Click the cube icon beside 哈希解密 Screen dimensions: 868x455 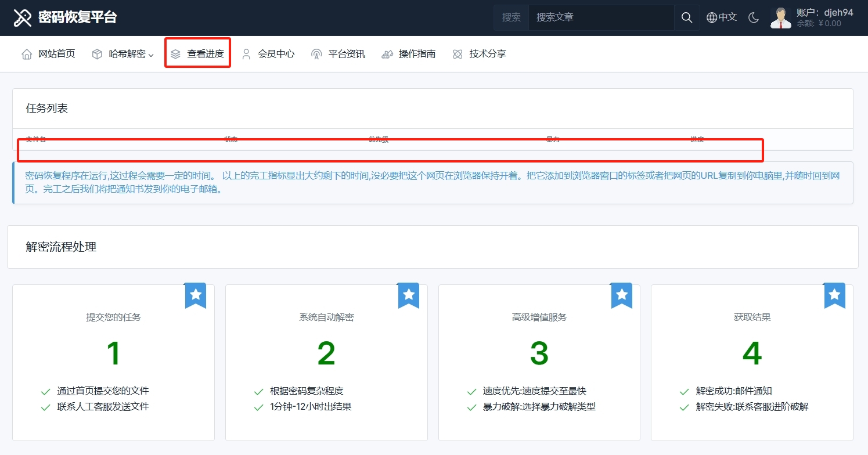click(x=98, y=54)
